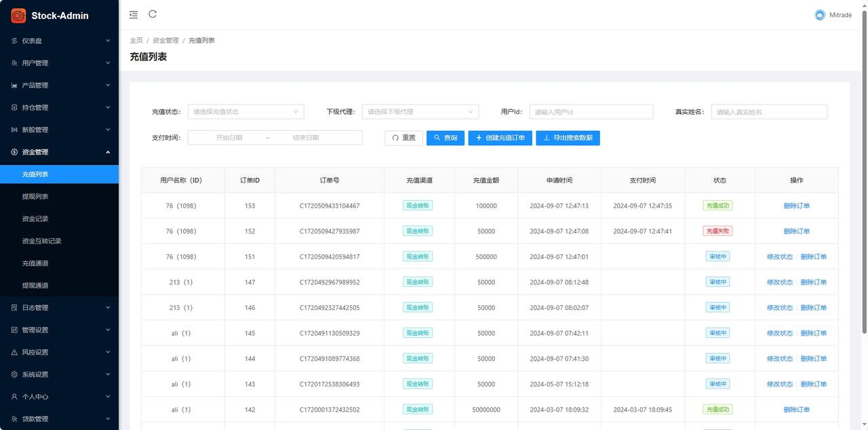Open the Mitrade user avatar

[x=820, y=15]
